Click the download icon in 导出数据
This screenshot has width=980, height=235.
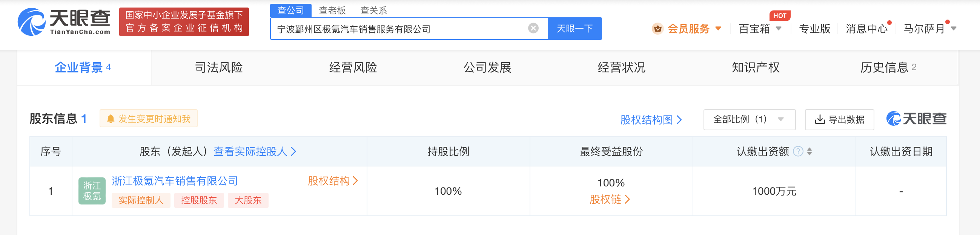pos(820,120)
